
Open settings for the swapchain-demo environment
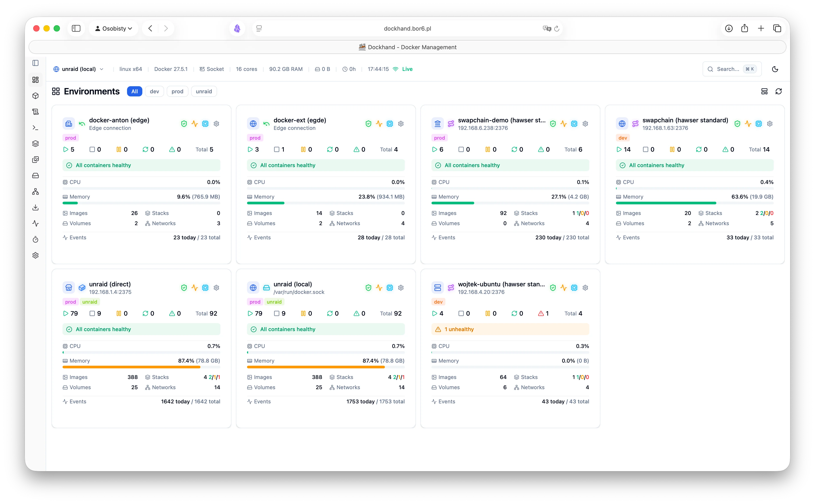(585, 124)
